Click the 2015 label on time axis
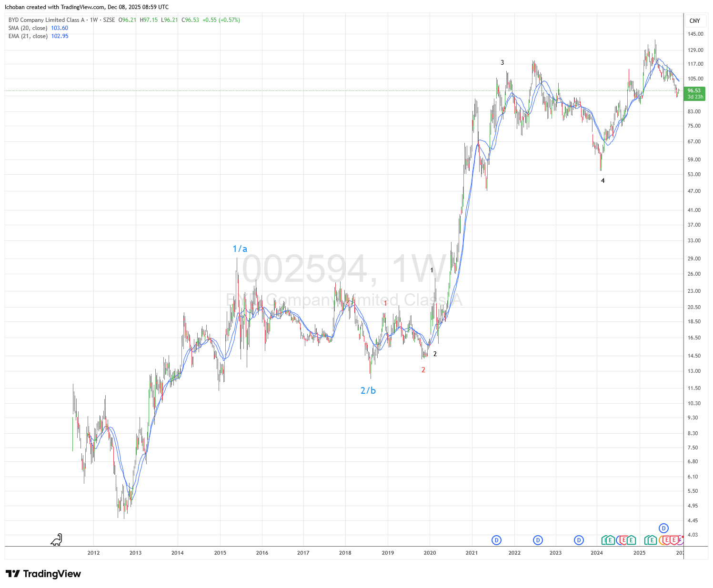 220,553
